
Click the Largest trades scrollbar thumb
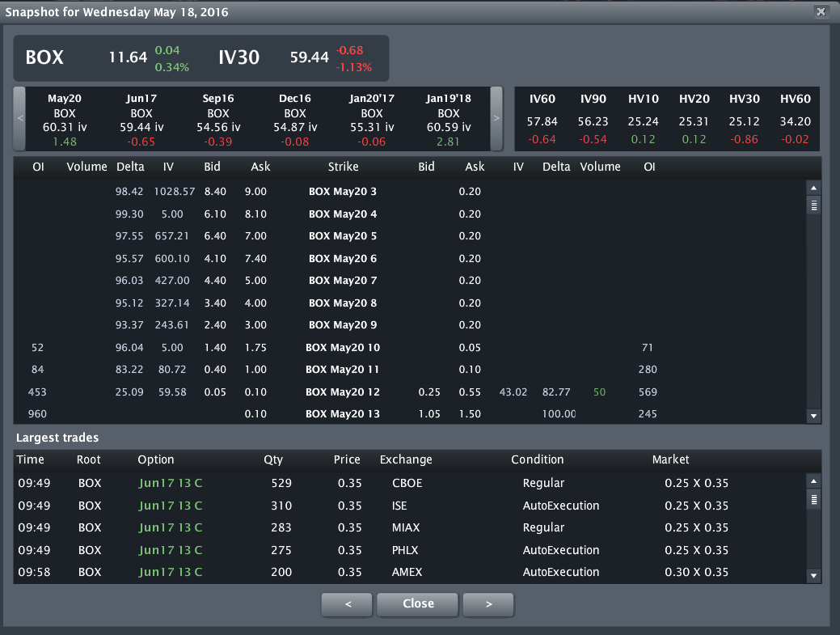[x=813, y=499]
